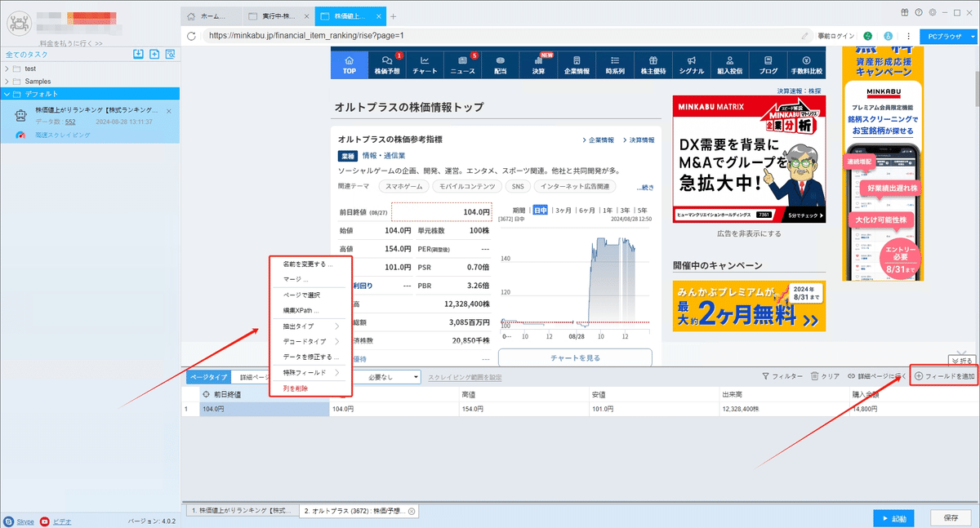Image resolution: width=980 pixels, height=528 pixels.
Task: Open the PCブラウザ dropdown arrow
Action: [972, 36]
